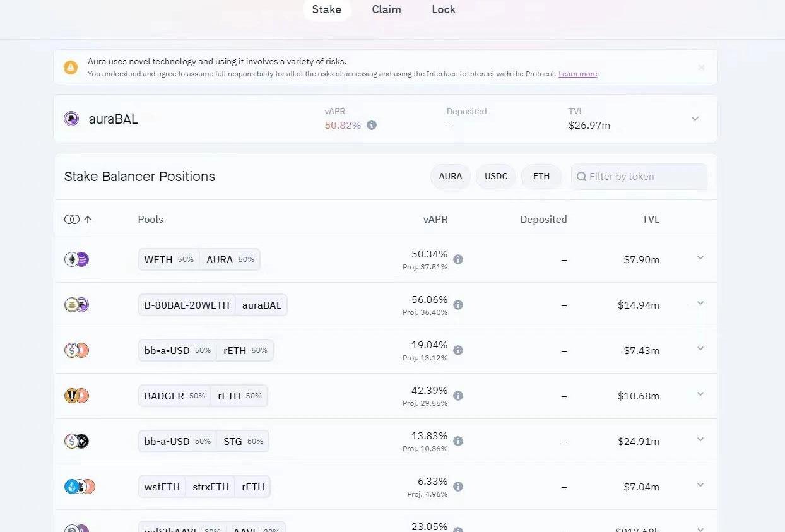
Task: Dismiss the risk warning banner
Action: coord(701,67)
